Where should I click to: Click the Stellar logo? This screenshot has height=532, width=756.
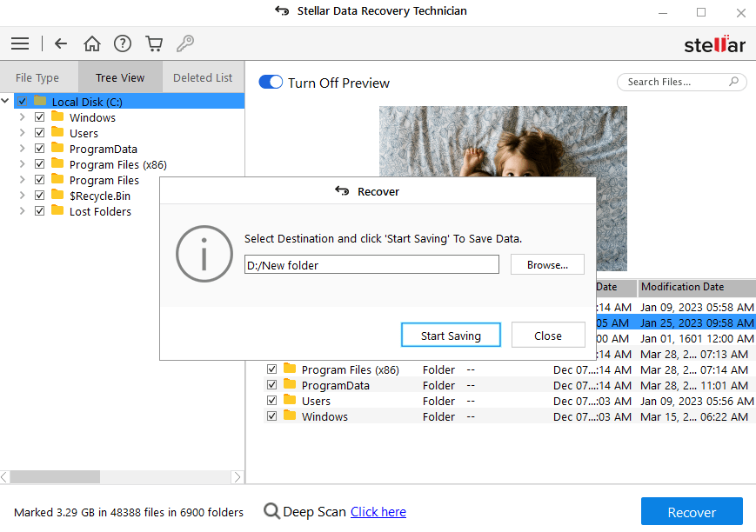click(714, 45)
